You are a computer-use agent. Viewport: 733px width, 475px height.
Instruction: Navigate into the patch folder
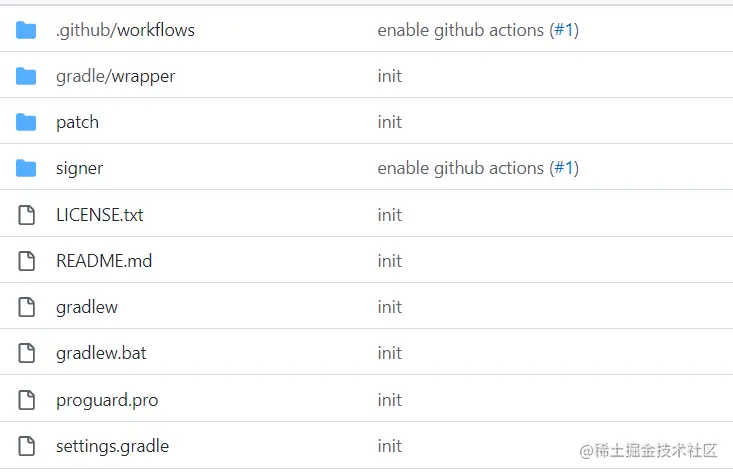77,122
